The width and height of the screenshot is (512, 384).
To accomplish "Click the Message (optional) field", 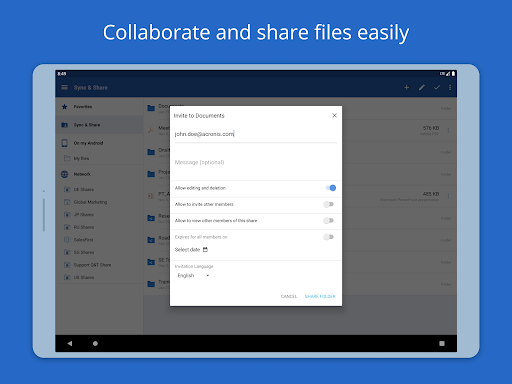I will tap(256, 162).
